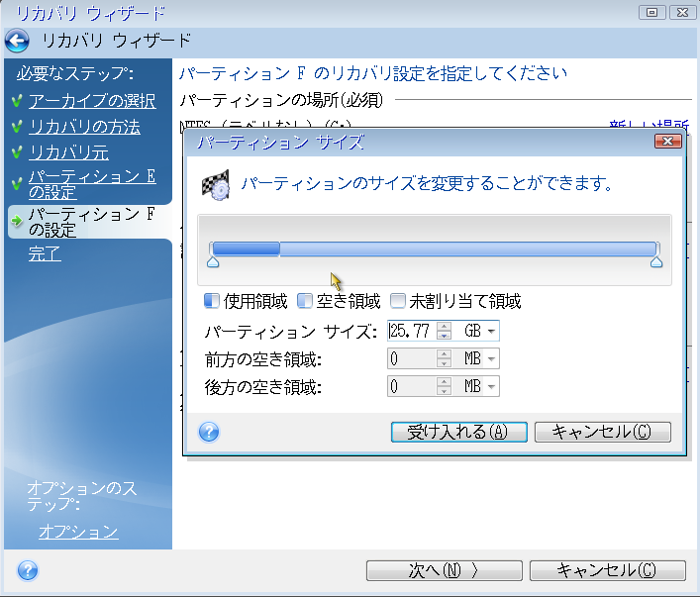The height and width of the screenshot is (597, 700).
Task: Select the リカバリ元 step in sidebar
Action: (x=68, y=152)
